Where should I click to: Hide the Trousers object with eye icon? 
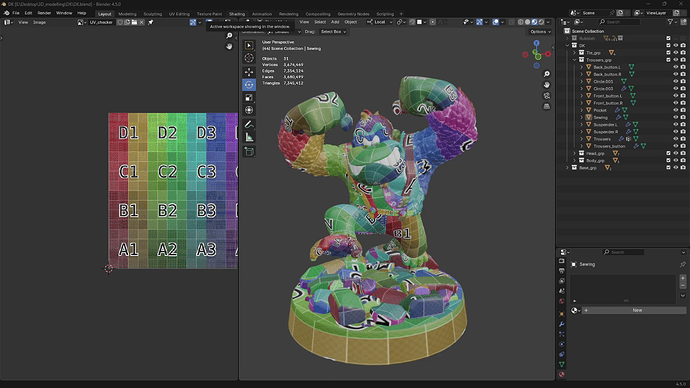point(675,139)
